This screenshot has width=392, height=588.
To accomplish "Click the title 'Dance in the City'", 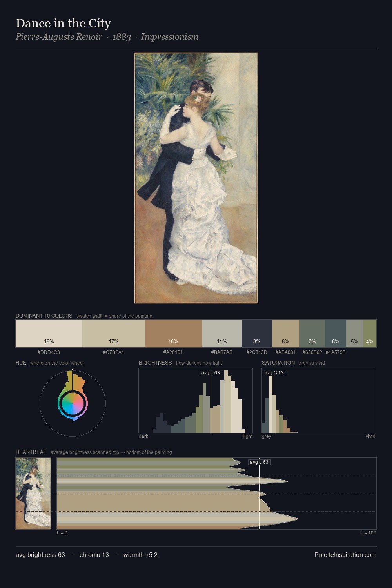I will pos(63,24).
